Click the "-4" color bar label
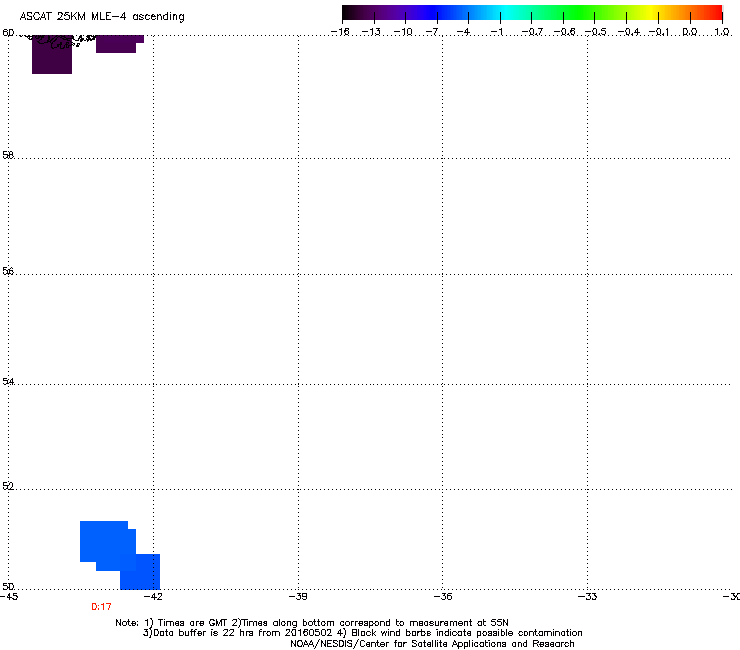 point(463,32)
